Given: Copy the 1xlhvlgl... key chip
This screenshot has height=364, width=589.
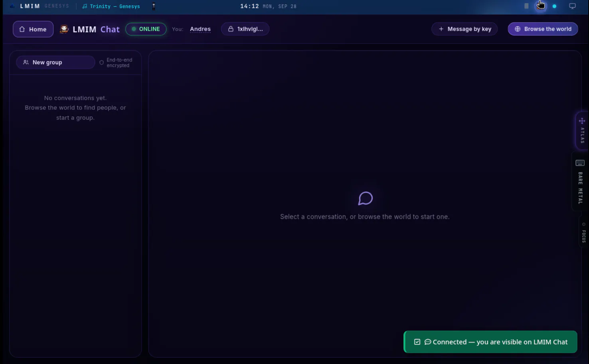Looking at the screenshot, I should [245, 29].
